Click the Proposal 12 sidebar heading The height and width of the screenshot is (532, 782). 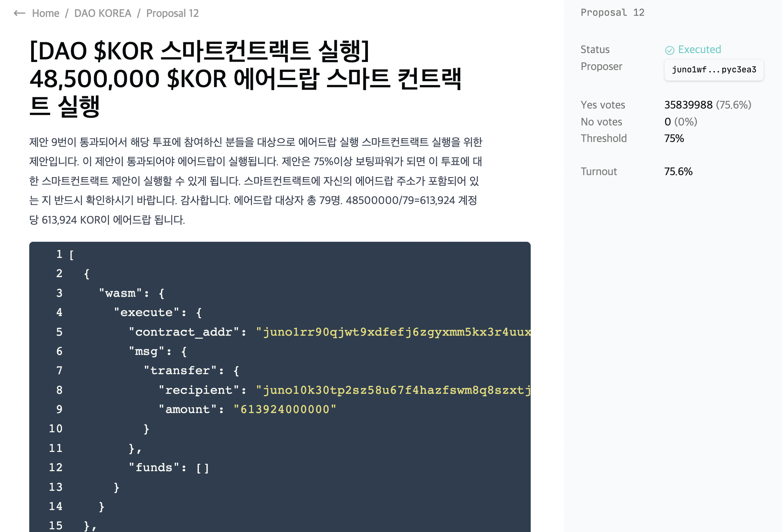tap(612, 13)
